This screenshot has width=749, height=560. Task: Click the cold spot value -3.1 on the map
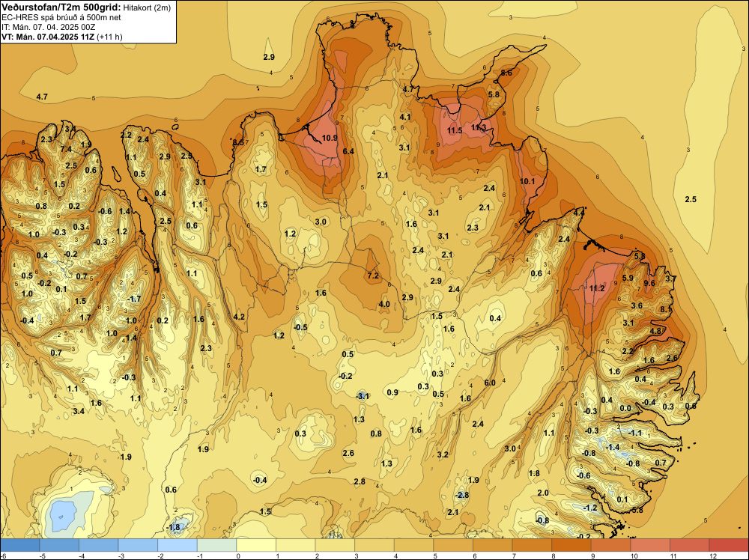point(363,396)
